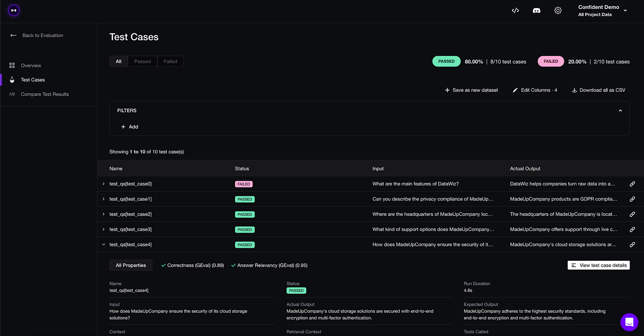Screen dimensions: 644x336
Task: Add a new filter
Action: tap(130, 127)
